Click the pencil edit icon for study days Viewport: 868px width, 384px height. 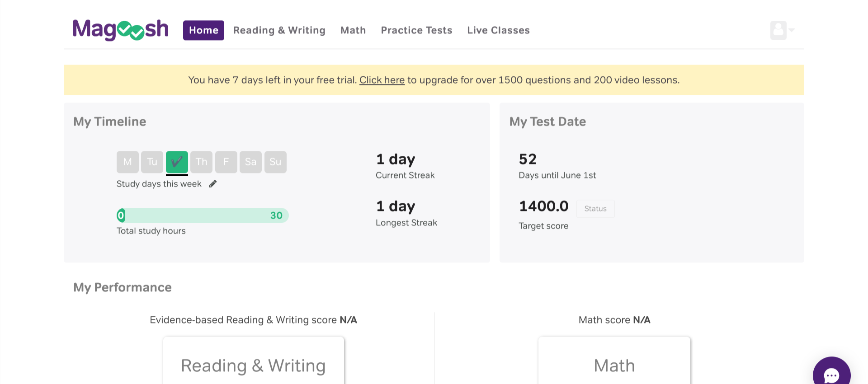click(x=213, y=184)
